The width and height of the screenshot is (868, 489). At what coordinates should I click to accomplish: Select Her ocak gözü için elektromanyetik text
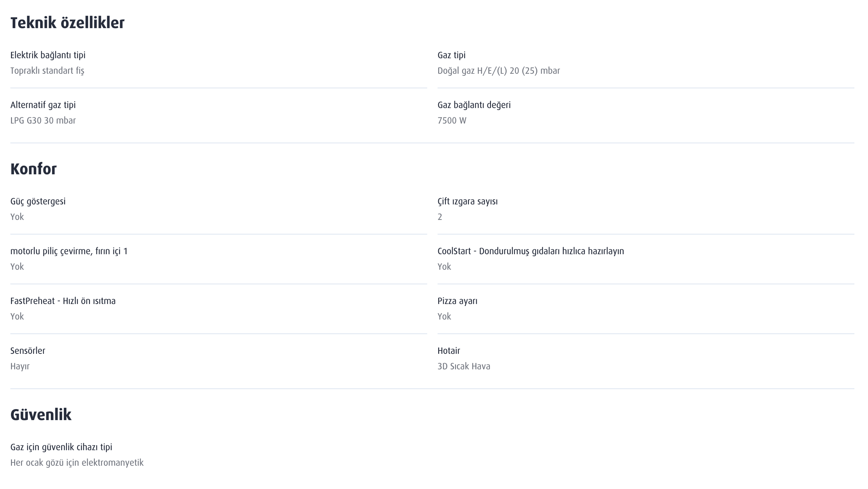click(77, 463)
